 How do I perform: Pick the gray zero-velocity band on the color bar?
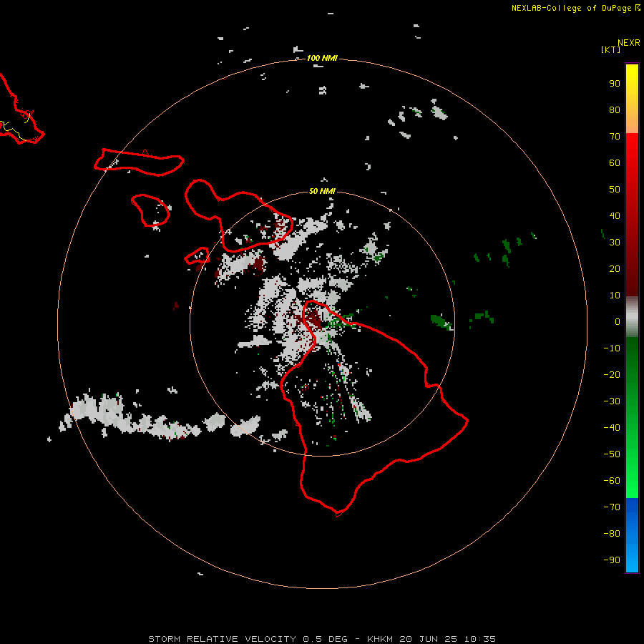point(632,317)
